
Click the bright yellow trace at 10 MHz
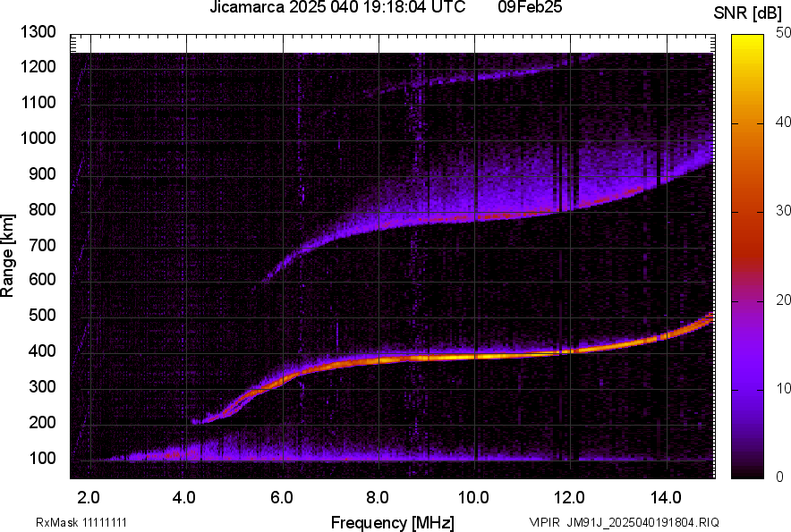coord(475,357)
